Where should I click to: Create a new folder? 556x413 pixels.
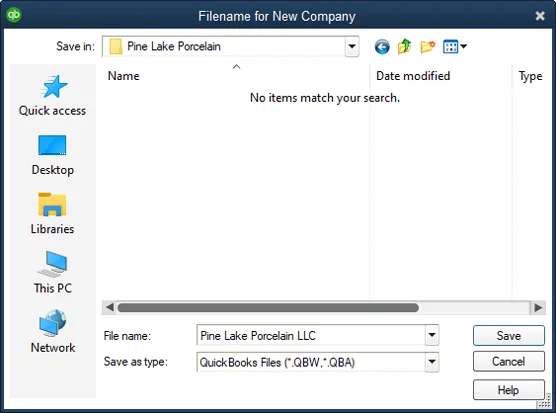(428, 46)
